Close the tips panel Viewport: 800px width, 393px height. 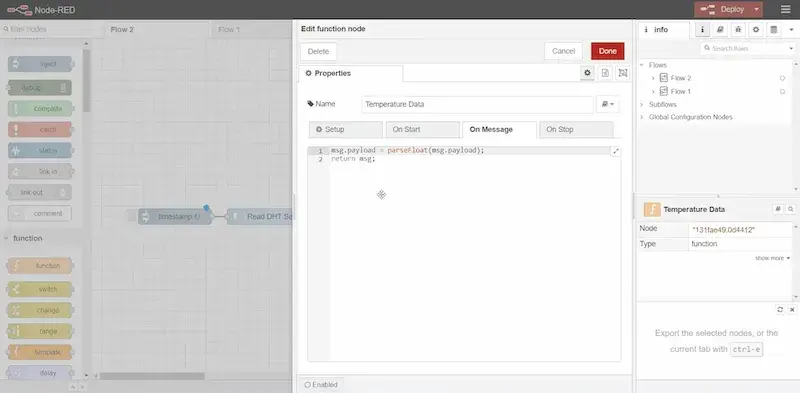pyautogui.click(x=792, y=310)
